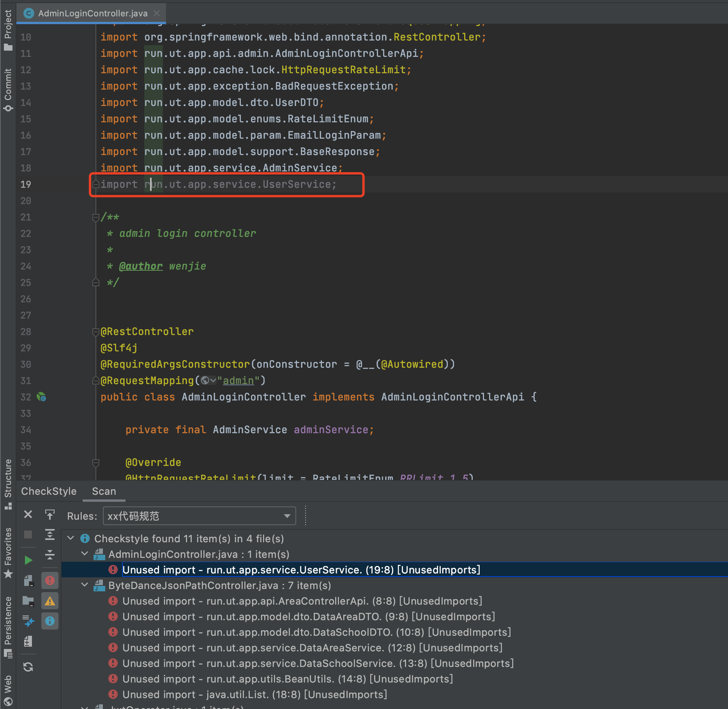Click ByteDanceJsonPathController.java : 7 item(s) node
The width and height of the screenshot is (728, 709).
(220, 585)
